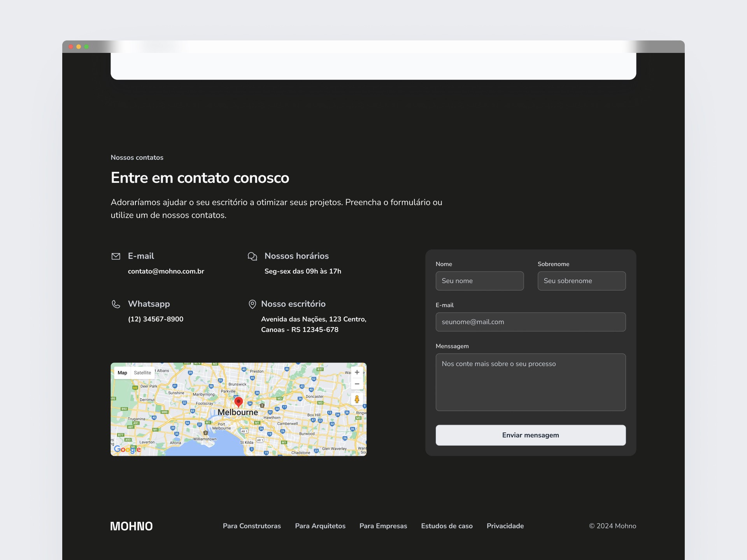Image resolution: width=747 pixels, height=560 pixels.
Task: Zoom out on the map
Action: click(x=357, y=384)
